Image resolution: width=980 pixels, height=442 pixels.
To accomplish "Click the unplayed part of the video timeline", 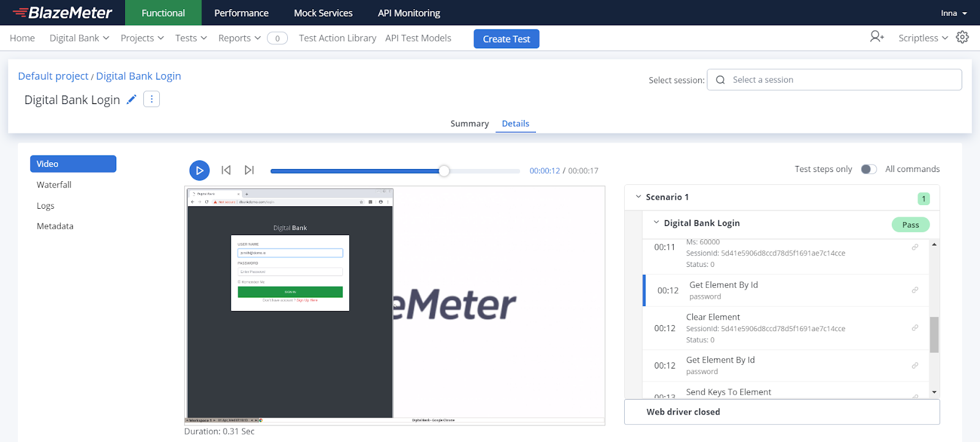I will [x=485, y=171].
